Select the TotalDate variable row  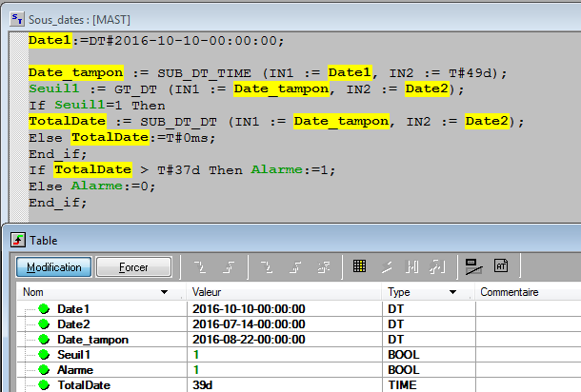point(84,385)
